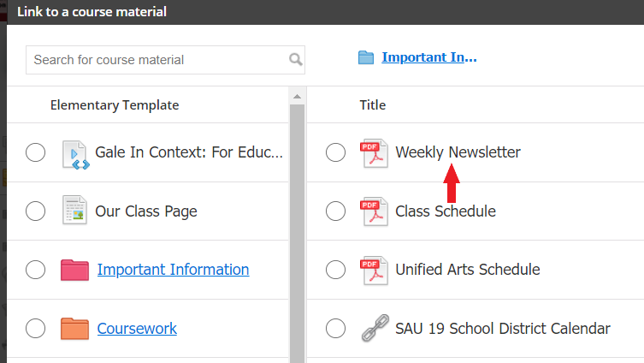This screenshot has width=644, height=363.
Task: Open the Important Information folder link
Action: coord(173,270)
